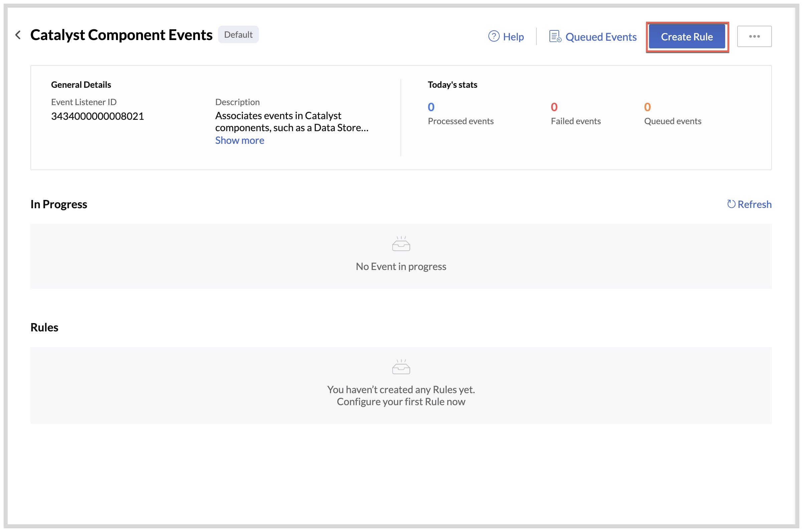Click the empty inbox icon in Rules section

pos(400,368)
